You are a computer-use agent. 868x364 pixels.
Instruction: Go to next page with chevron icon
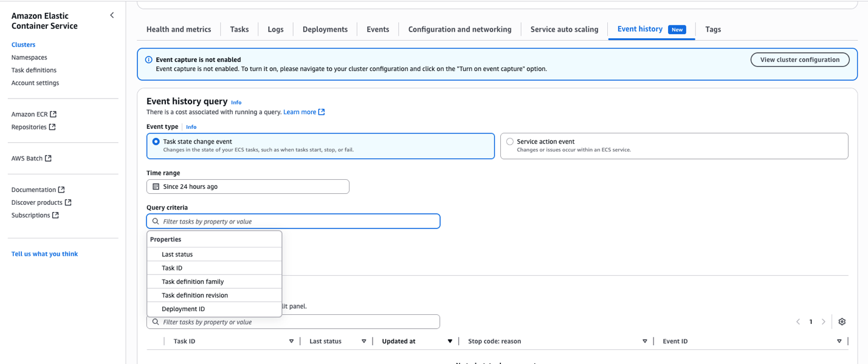coord(824,321)
